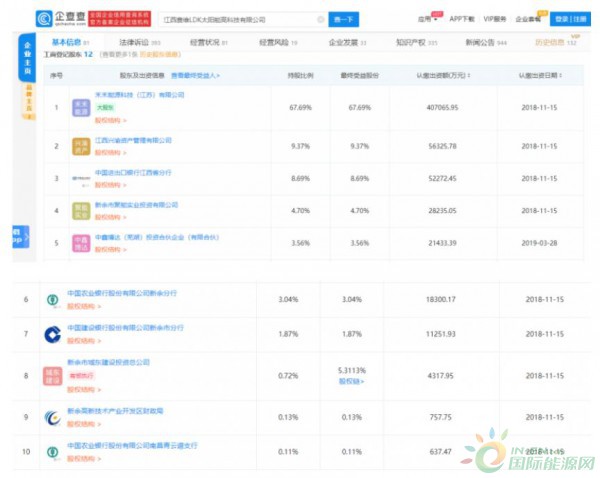The width and height of the screenshot is (600, 478).
Task: Switch to the 经营状况 tab
Action: coord(209,42)
